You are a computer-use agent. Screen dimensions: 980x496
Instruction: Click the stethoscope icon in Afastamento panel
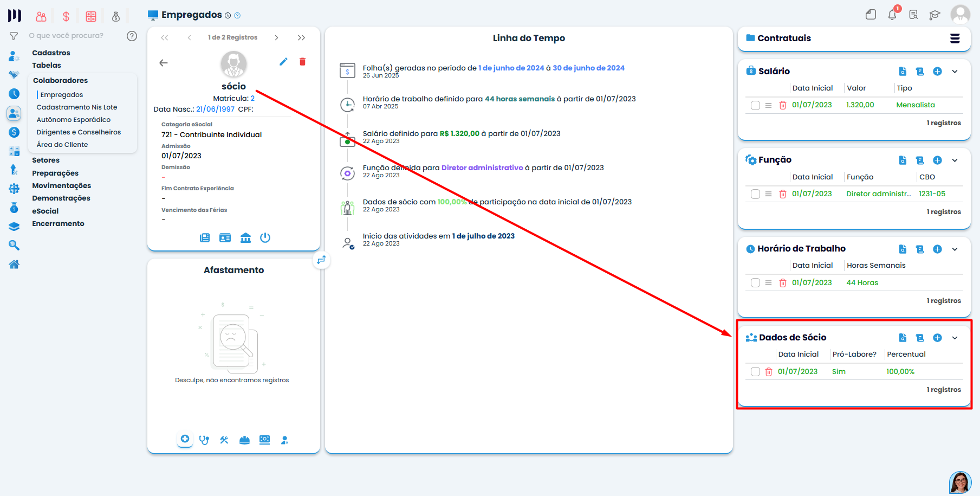pyautogui.click(x=204, y=440)
